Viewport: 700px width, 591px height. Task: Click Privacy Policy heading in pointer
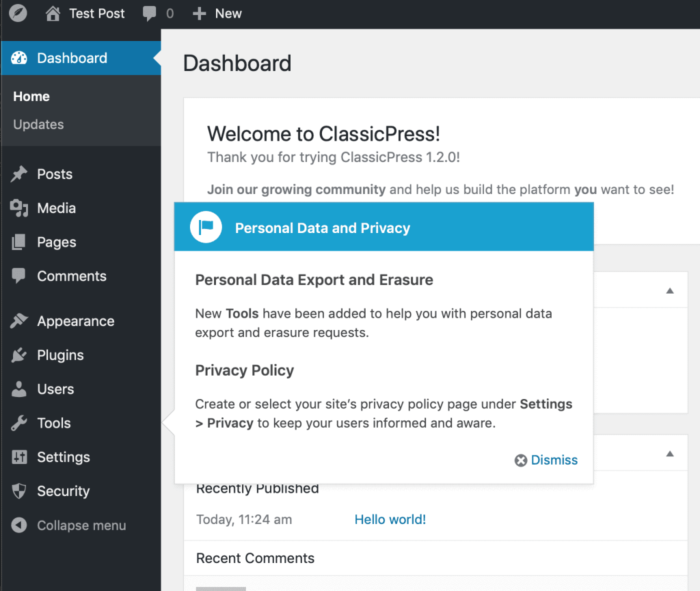click(245, 370)
